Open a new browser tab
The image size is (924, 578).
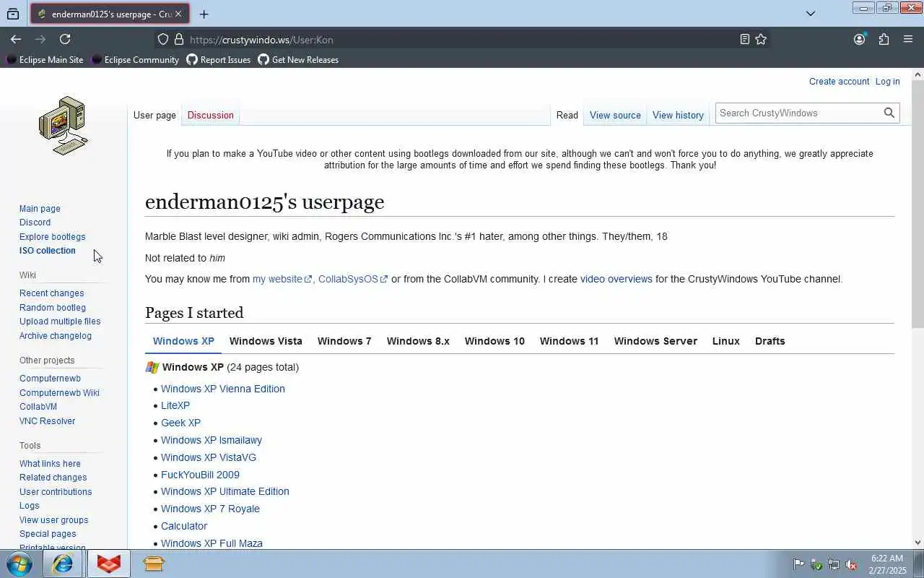click(x=204, y=14)
